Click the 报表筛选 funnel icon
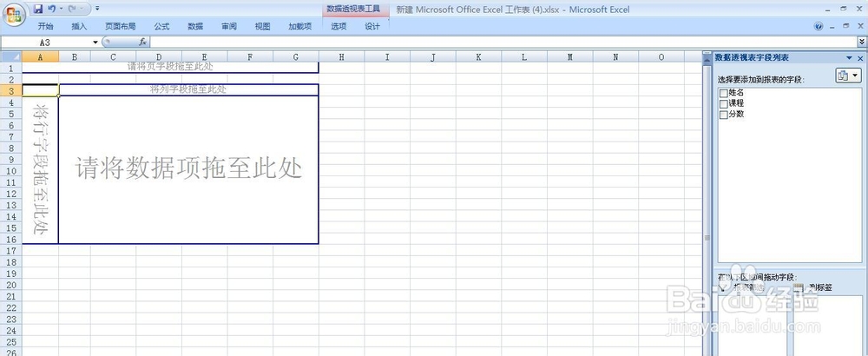Screen dimensions: 868x356 click(724, 288)
